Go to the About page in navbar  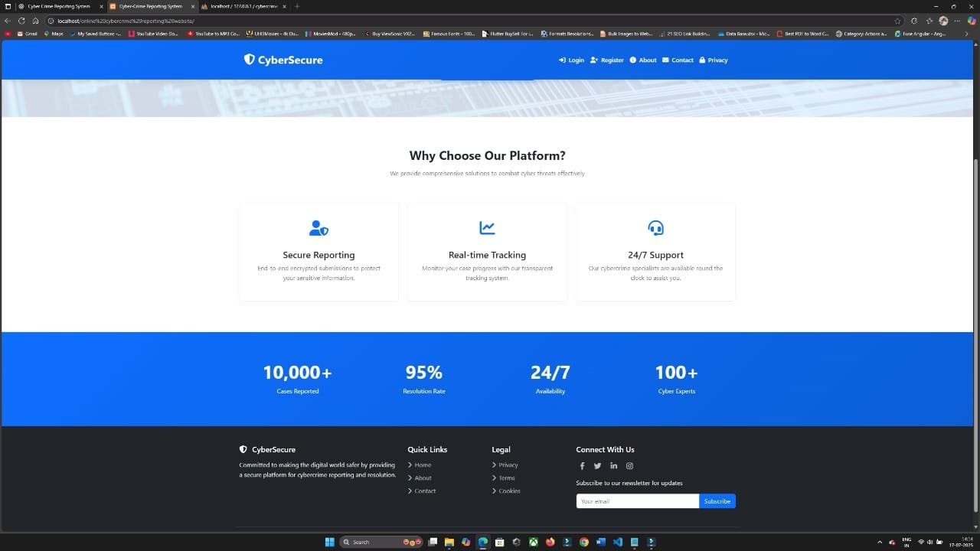(x=643, y=60)
